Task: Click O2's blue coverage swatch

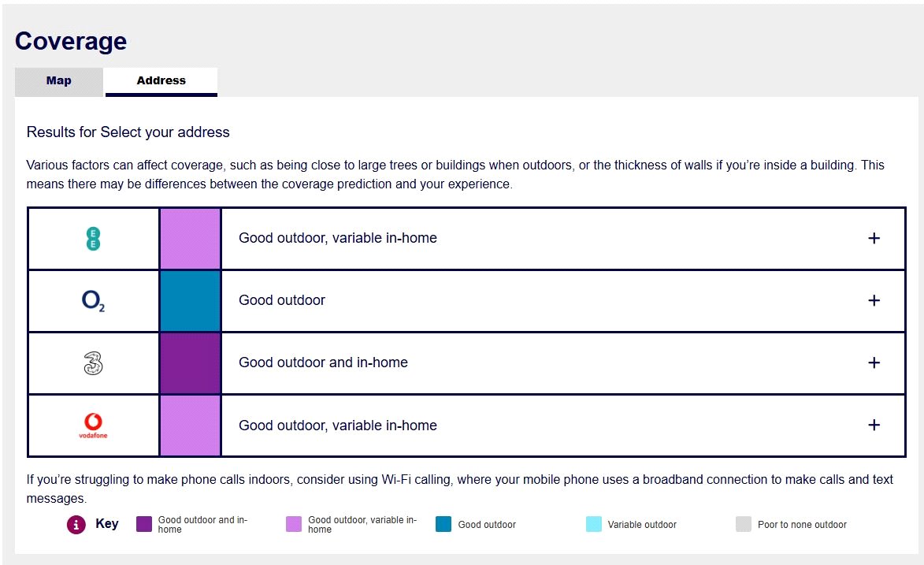Action: coord(190,301)
